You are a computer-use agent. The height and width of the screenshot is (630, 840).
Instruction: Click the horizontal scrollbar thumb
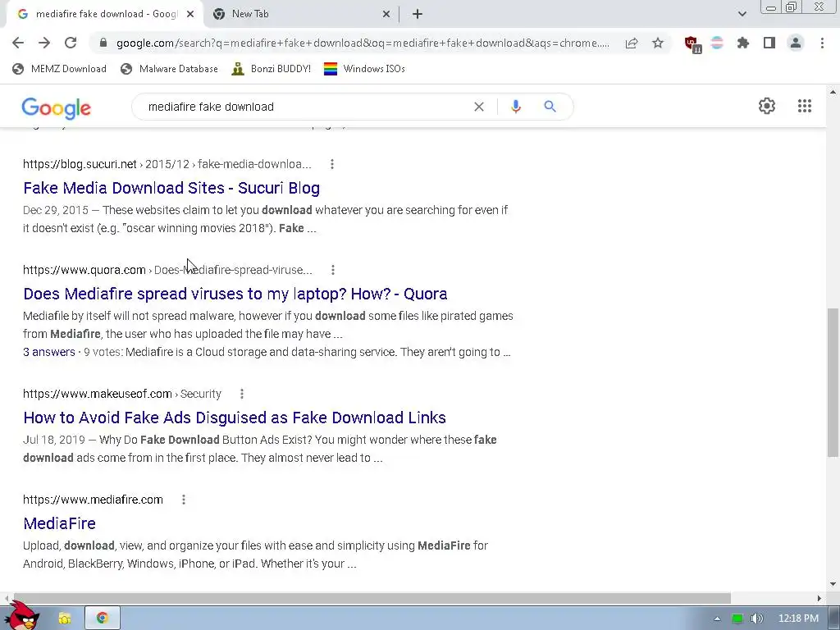click(x=372, y=598)
